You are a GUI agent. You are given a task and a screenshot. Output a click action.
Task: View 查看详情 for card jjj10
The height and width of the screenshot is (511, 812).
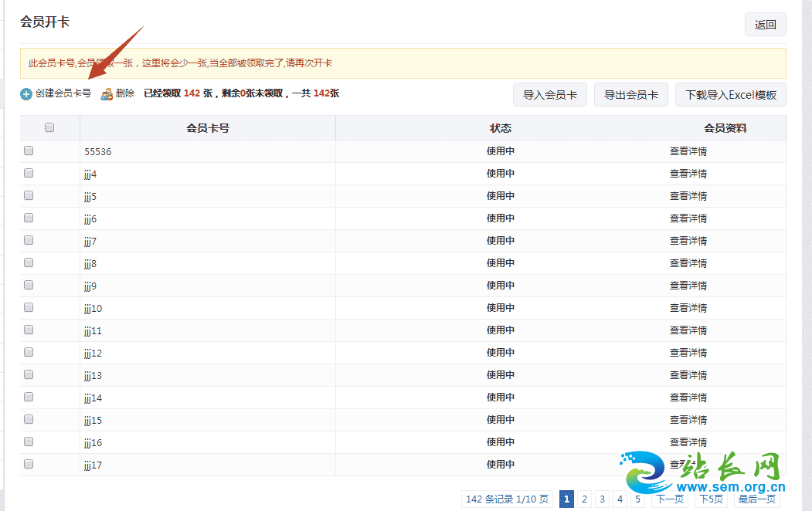coord(688,308)
